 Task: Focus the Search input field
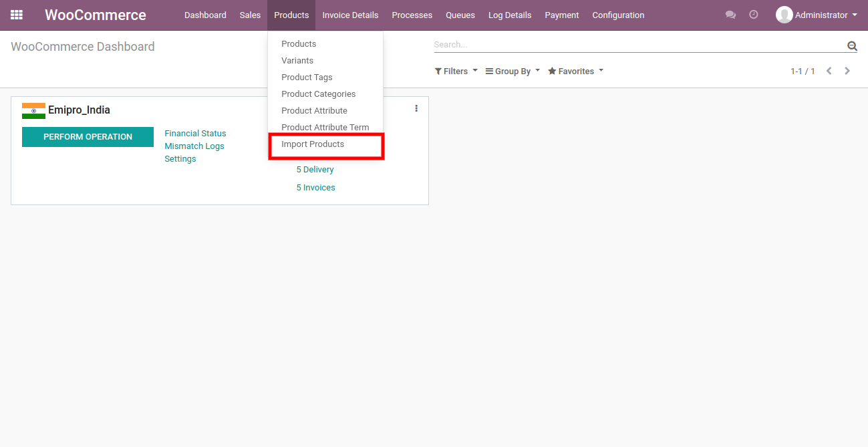(639, 45)
